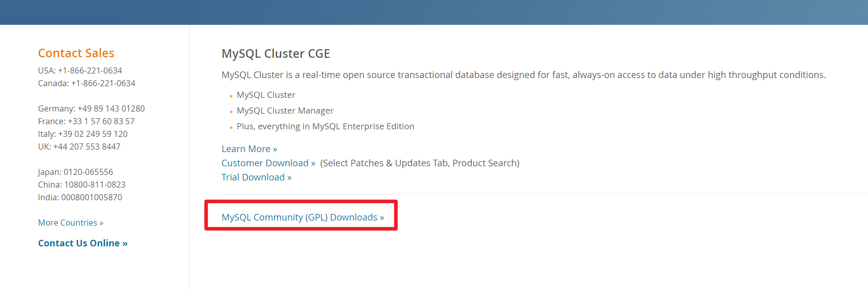Open MySQL Community (GPL) Downloads link
This screenshot has height=291, width=868.
point(303,217)
